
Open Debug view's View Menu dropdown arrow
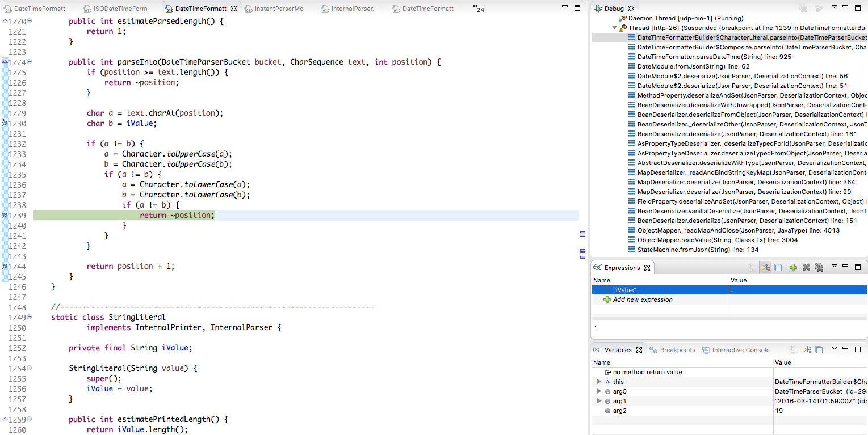[835, 7]
